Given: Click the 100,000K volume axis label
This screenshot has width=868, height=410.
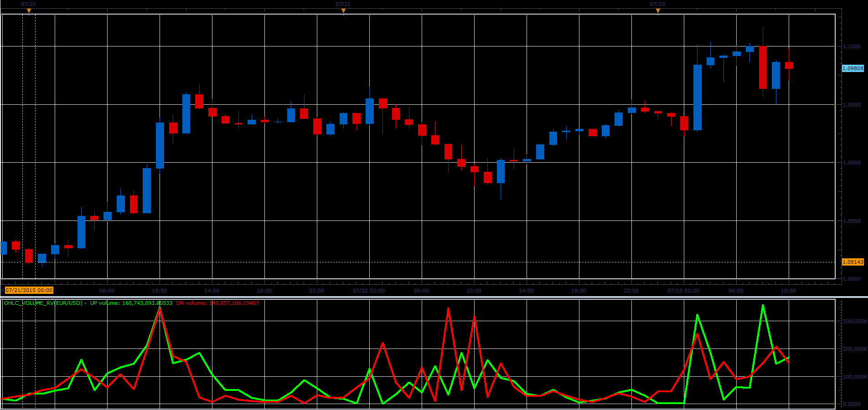Looking at the screenshot, I should click(855, 377).
